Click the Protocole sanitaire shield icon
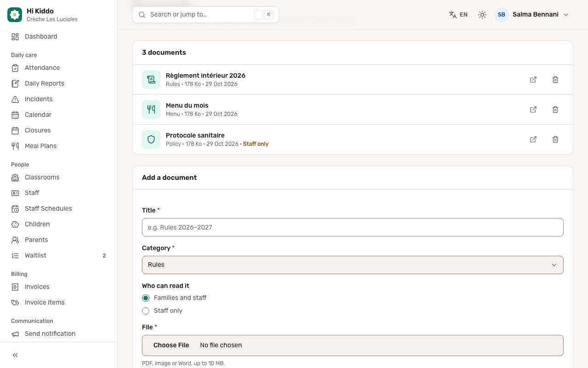Screen dimensions: 588x368 (x=151, y=139)
